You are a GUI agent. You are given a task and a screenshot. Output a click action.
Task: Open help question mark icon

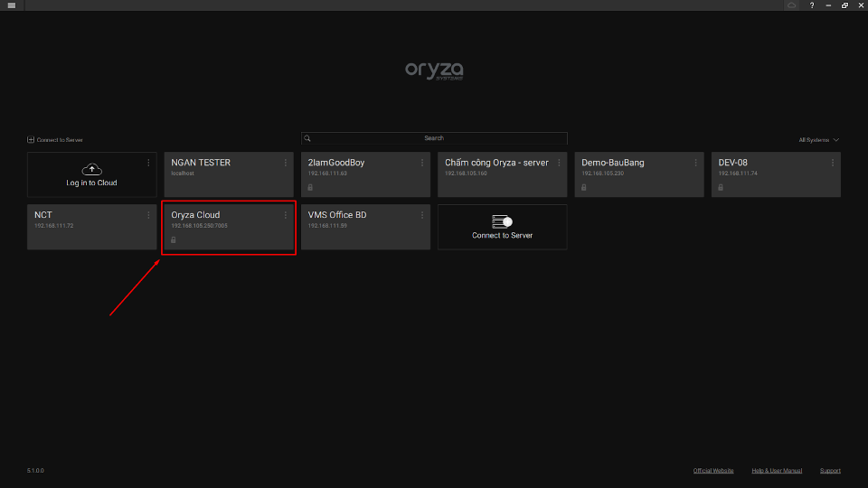[x=812, y=5]
